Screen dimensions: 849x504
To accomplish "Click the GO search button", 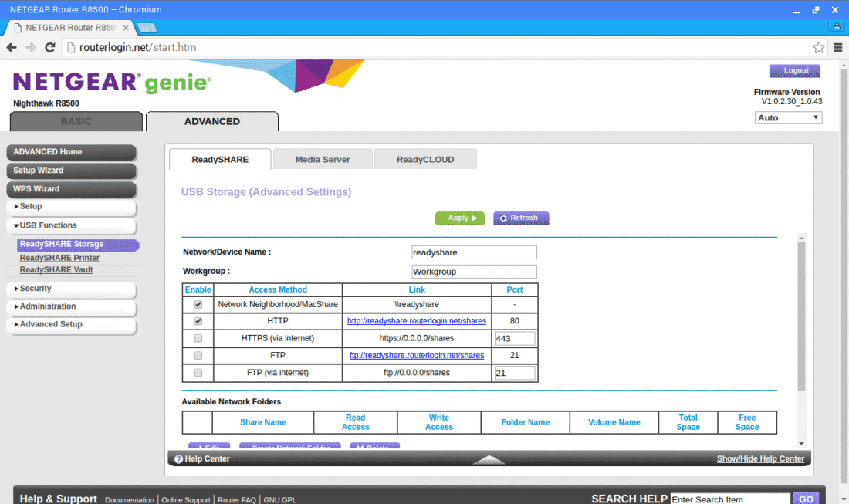I will [806, 499].
